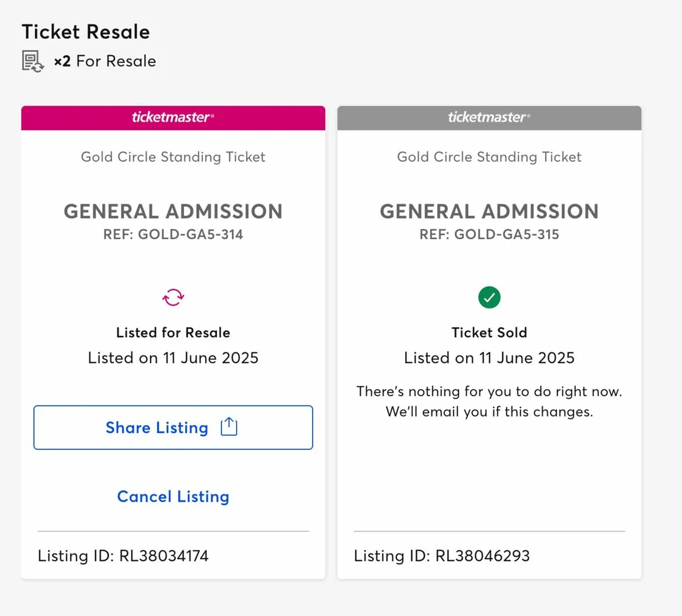
Task: Click the share upload icon in Share Listing
Action: click(229, 426)
